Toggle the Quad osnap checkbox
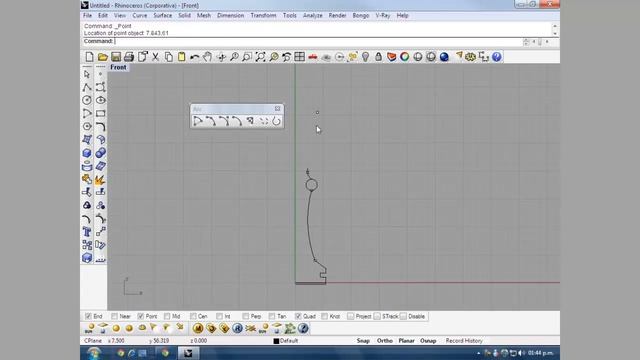640x360 pixels. [298, 316]
